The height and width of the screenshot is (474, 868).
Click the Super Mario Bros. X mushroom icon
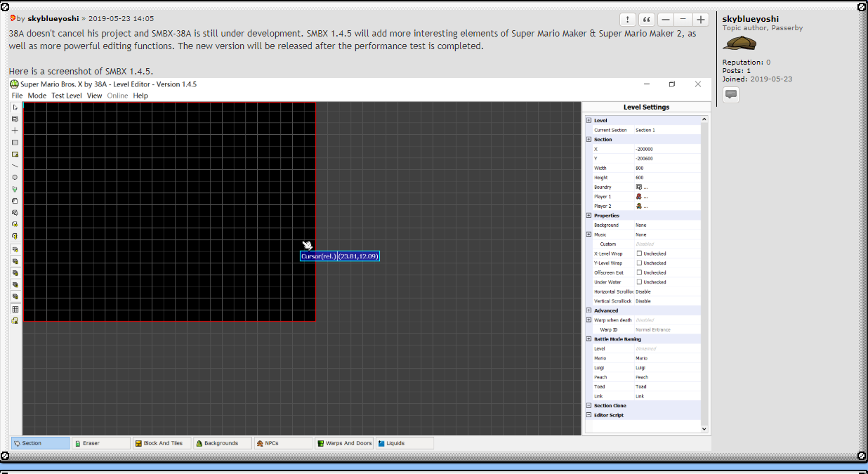pos(14,84)
